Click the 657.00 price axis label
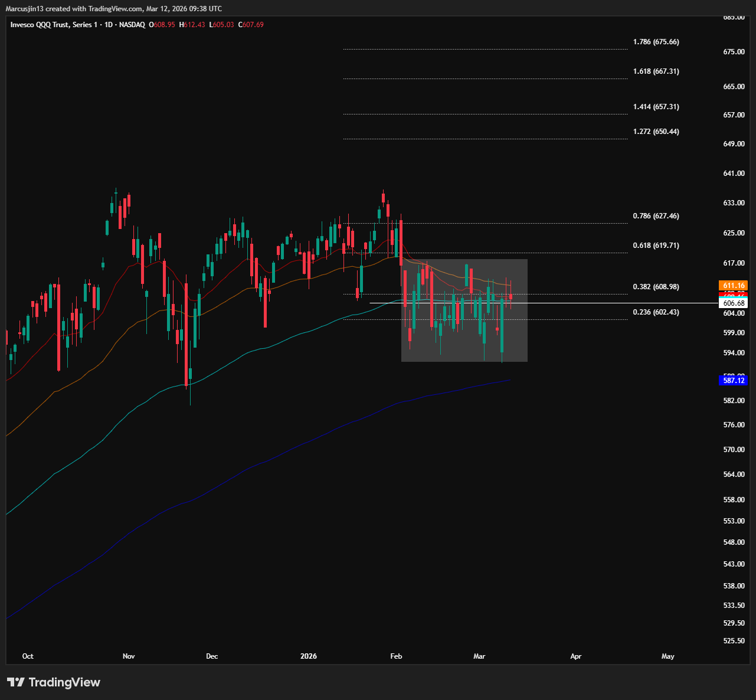 [734, 115]
